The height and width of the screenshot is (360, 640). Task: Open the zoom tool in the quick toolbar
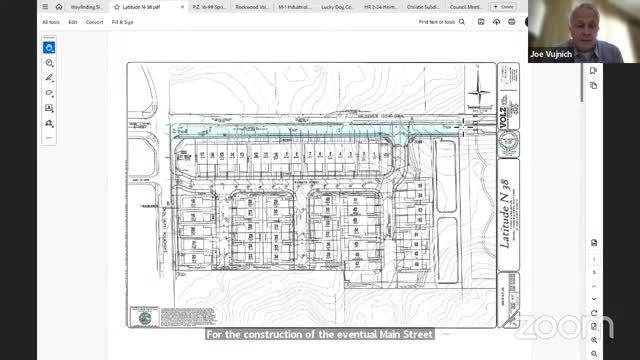(49, 63)
